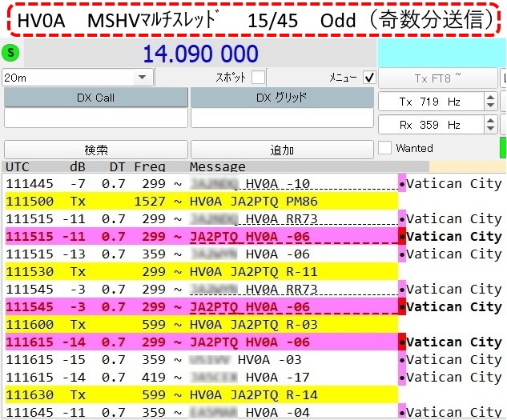This screenshot has width=507, height=420.
Task: Click the Tx 719 Hz value field
Action: pos(431,102)
